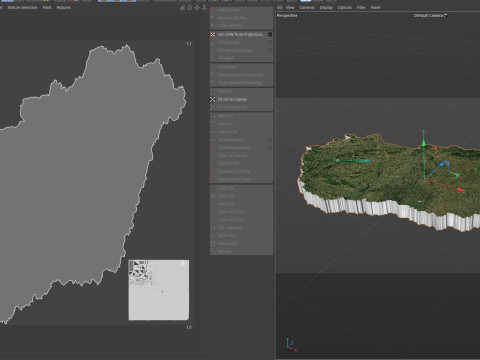Viewport: 480px width, 360px height.
Task: Click the Cycle UV CW command
Action: pyautogui.click(x=241, y=220)
